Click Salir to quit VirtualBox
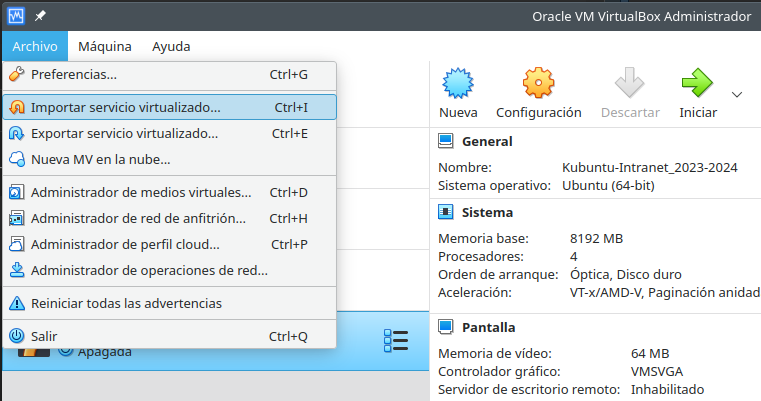 [44, 336]
